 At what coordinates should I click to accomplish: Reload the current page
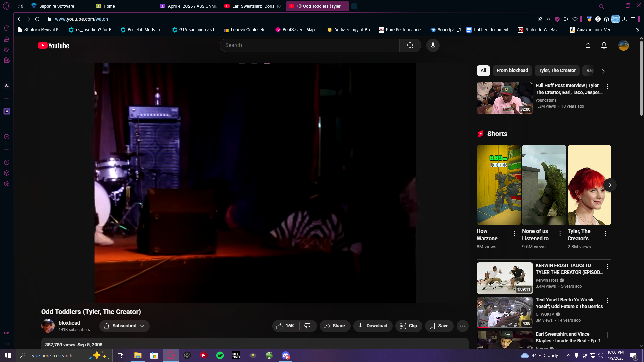[37, 19]
